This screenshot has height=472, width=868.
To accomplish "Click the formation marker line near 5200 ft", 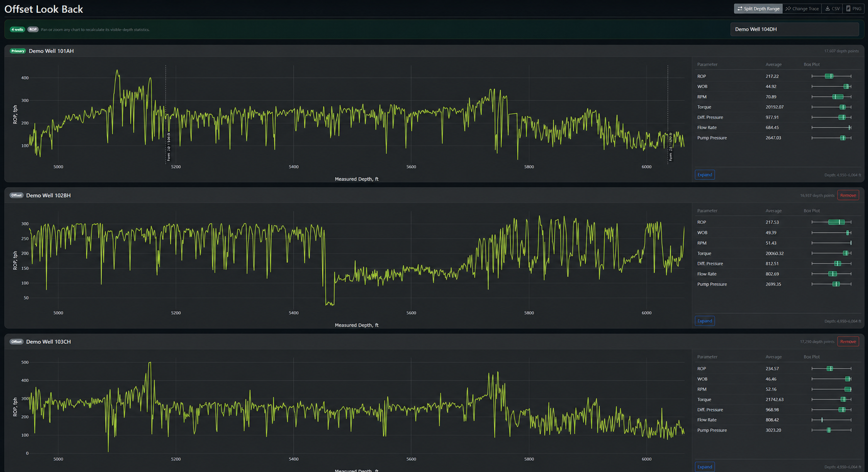I will point(165,113).
